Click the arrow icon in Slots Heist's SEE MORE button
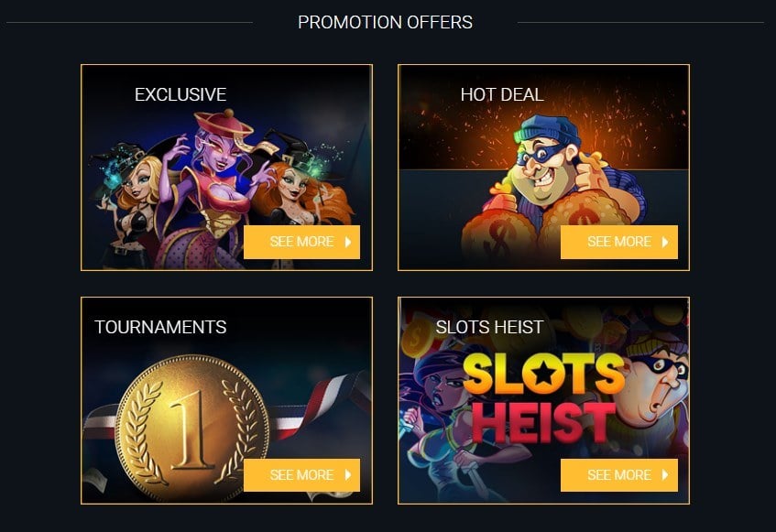Image resolution: width=776 pixels, height=532 pixels. click(x=663, y=475)
